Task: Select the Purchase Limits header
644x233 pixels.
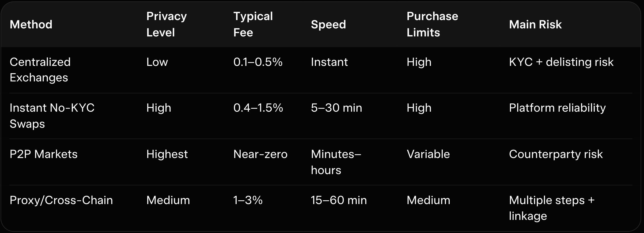Action: pyautogui.click(x=432, y=24)
